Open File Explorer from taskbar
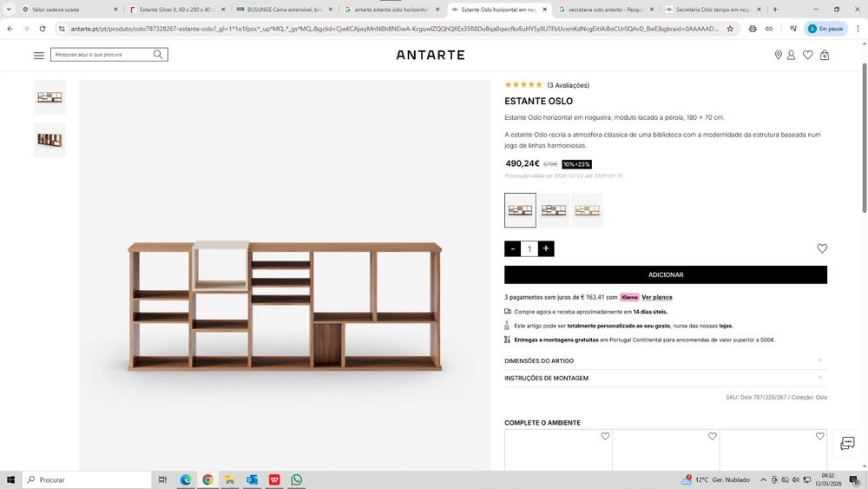The width and height of the screenshot is (868, 489). [230, 479]
